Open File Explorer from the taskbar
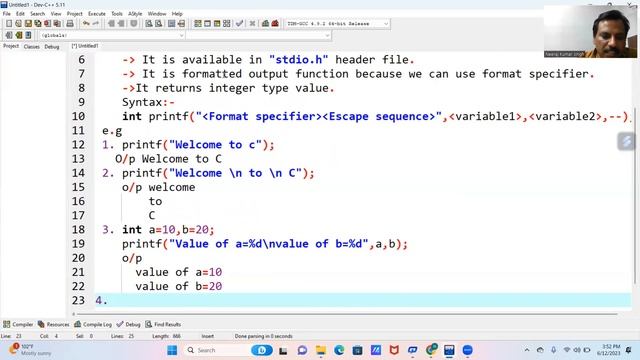 321,350
